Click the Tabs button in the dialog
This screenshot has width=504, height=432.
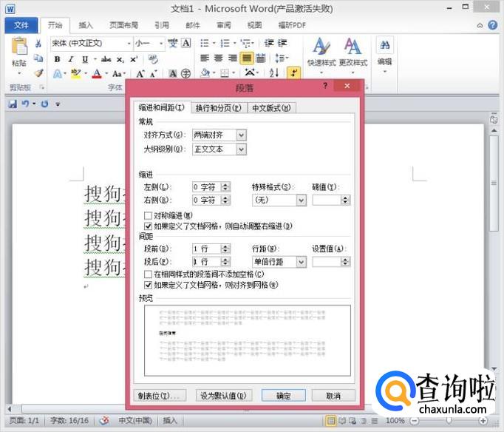pyautogui.click(x=160, y=396)
